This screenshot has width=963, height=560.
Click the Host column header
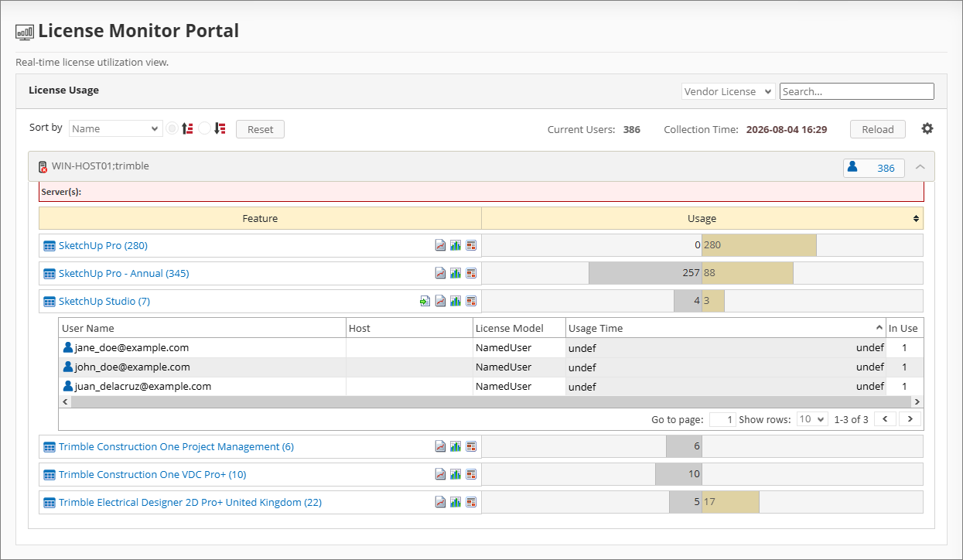point(410,328)
